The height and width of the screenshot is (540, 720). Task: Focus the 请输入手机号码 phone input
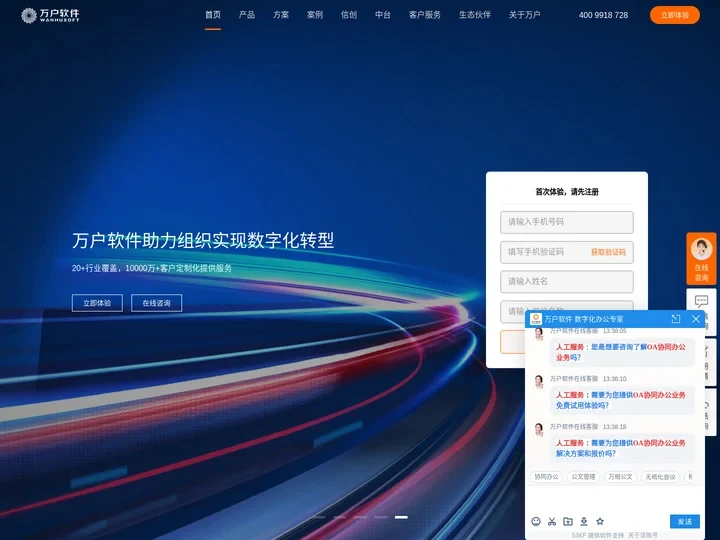coord(567,222)
